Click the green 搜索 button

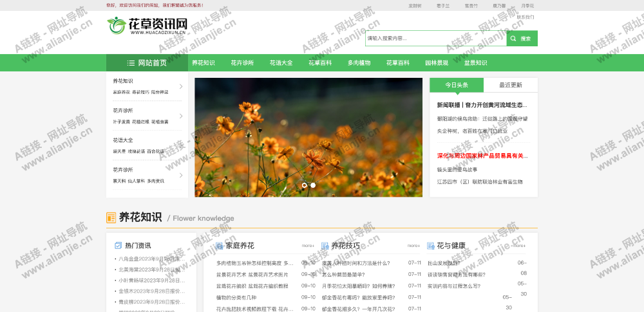(522, 39)
